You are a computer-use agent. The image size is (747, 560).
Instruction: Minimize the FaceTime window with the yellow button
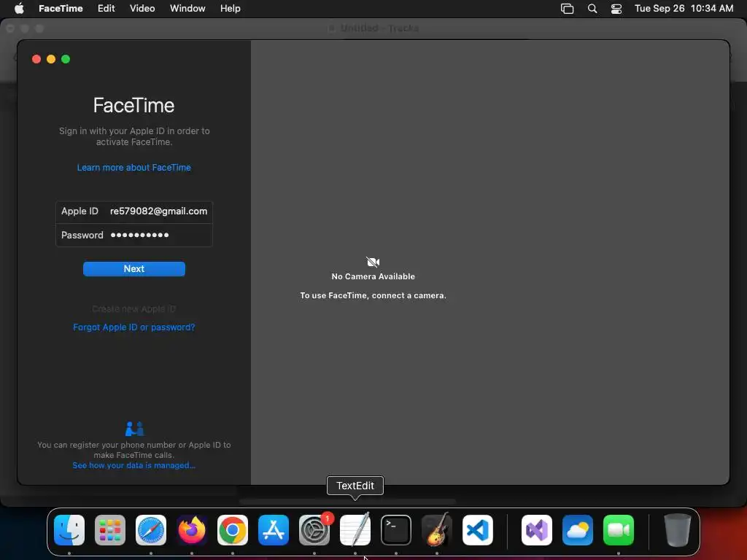(x=51, y=59)
